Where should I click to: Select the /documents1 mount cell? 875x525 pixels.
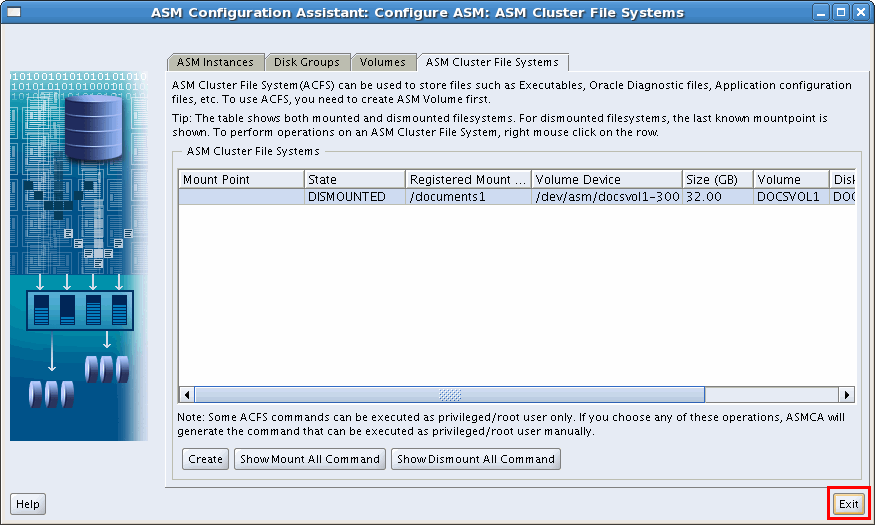[468, 196]
